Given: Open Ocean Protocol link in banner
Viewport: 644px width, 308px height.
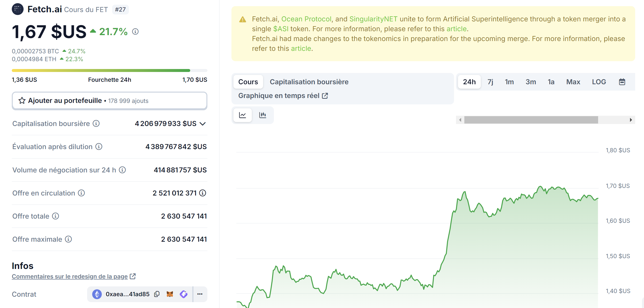Looking at the screenshot, I should (x=306, y=19).
